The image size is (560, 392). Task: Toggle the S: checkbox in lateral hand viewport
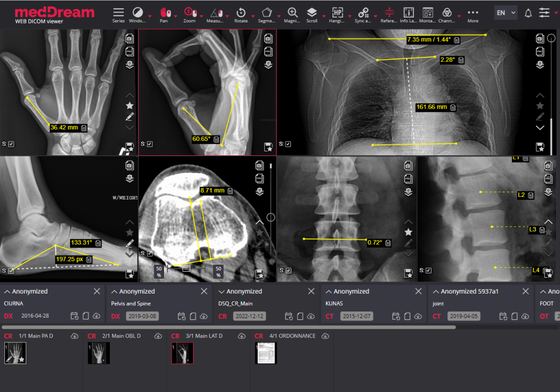pos(150,144)
